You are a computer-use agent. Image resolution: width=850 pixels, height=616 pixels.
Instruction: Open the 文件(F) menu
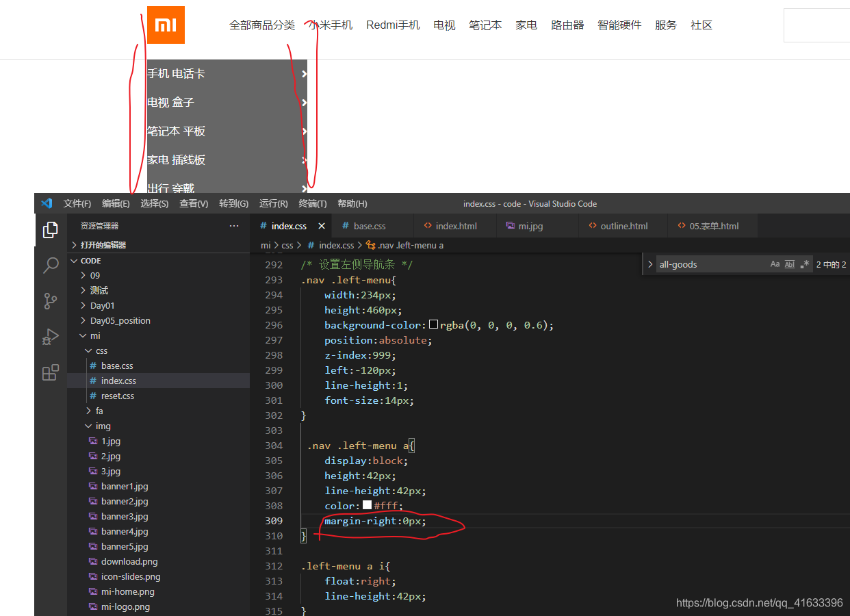coord(77,203)
